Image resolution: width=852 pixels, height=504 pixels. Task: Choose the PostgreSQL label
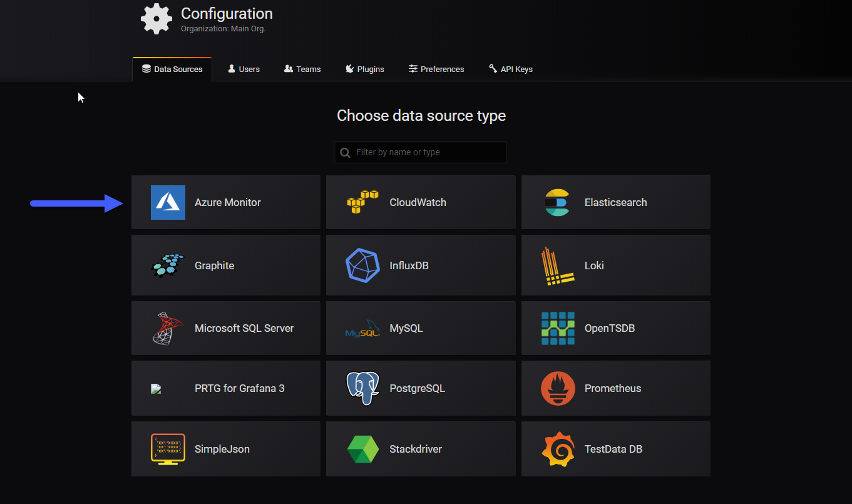point(417,388)
